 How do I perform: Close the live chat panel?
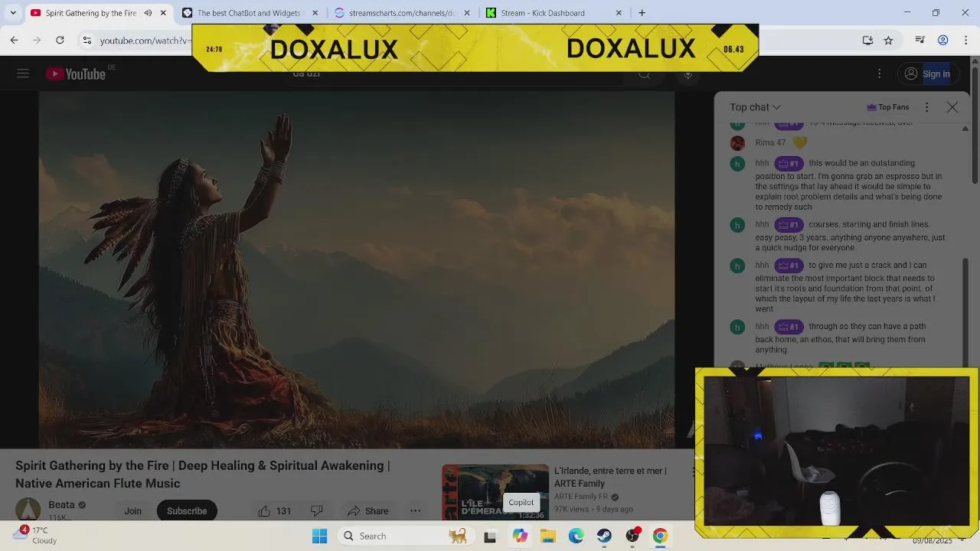pos(952,107)
